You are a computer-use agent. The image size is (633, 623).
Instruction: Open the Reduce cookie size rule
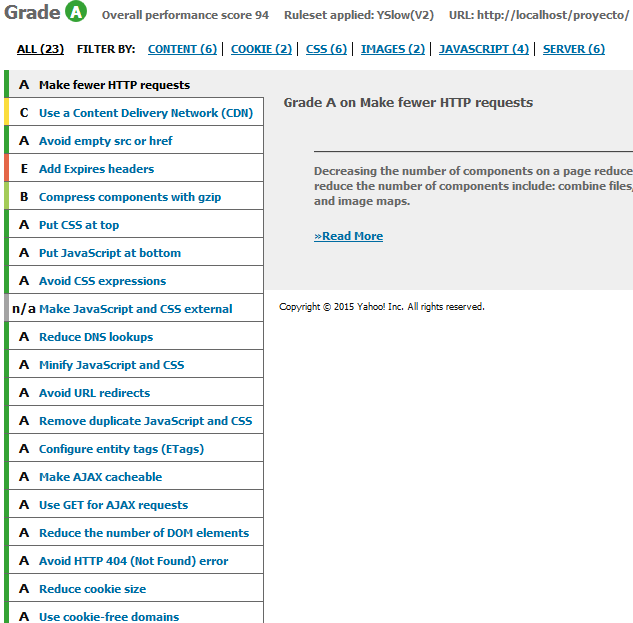pyautogui.click(x=92, y=589)
